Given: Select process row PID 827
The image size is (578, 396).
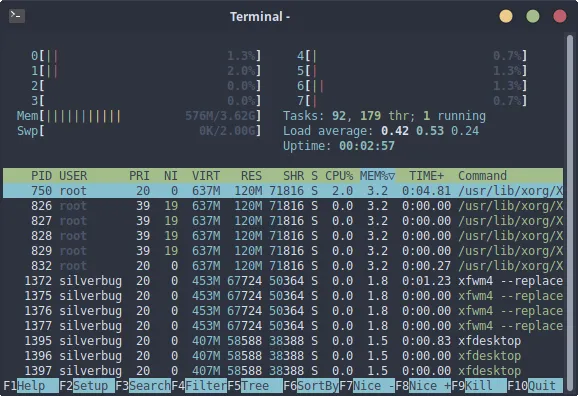Looking at the screenshot, I should click(283, 221).
